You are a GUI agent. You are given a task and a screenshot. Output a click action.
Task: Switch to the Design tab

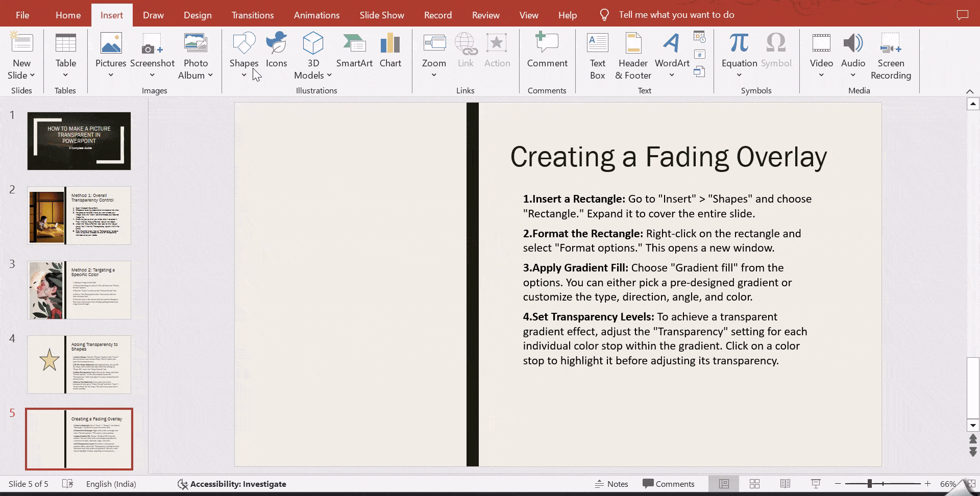pyautogui.click(x=198, y=15)
